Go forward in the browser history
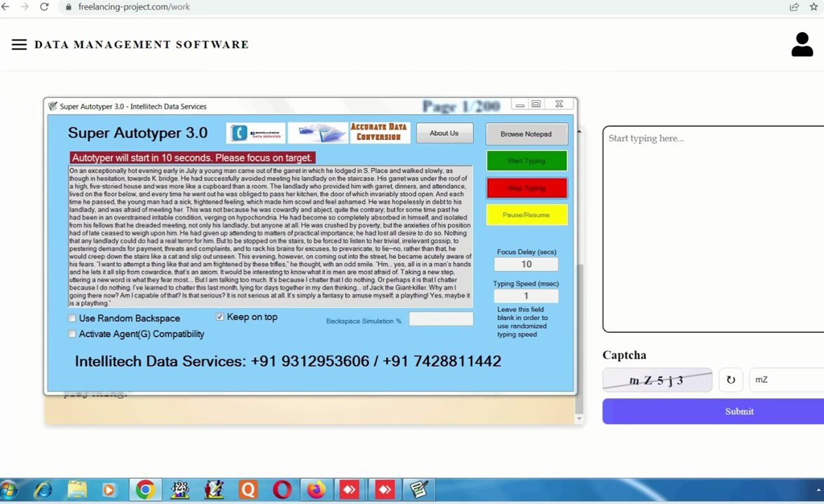 (x=25, y=7)
